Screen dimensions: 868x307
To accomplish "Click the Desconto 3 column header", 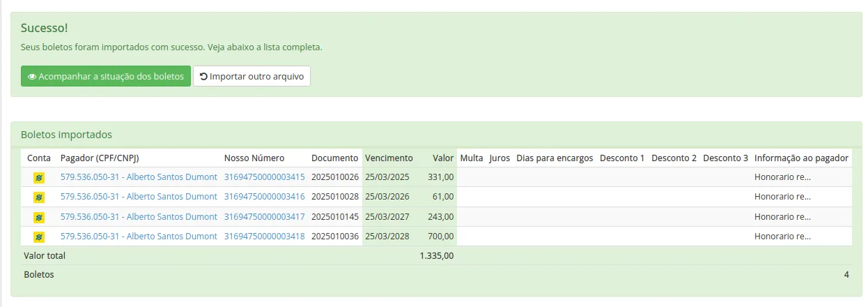I will [x=726, y=158].
